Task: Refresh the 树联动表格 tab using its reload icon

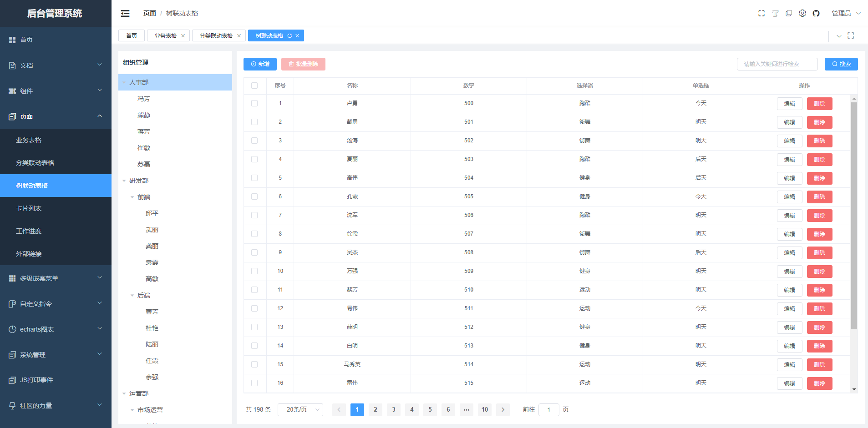Action: [289, 35]
